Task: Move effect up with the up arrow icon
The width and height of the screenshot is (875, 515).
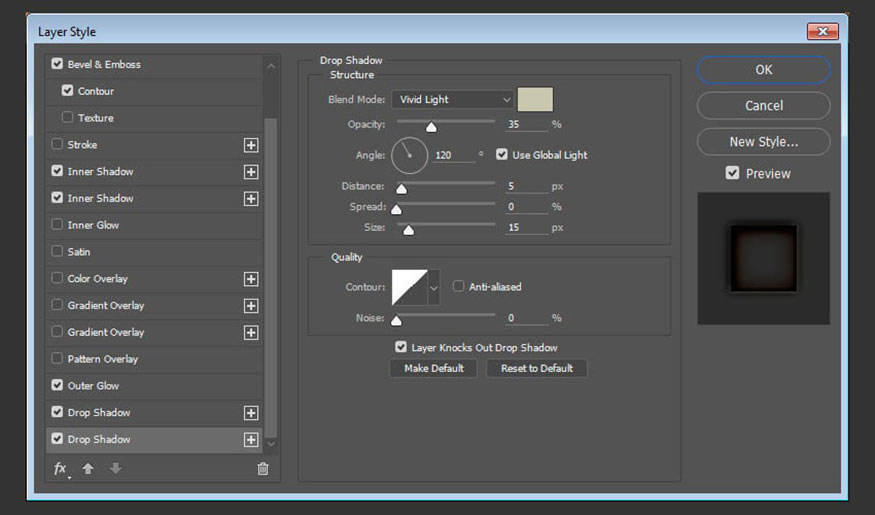Action: pos(88,469)
